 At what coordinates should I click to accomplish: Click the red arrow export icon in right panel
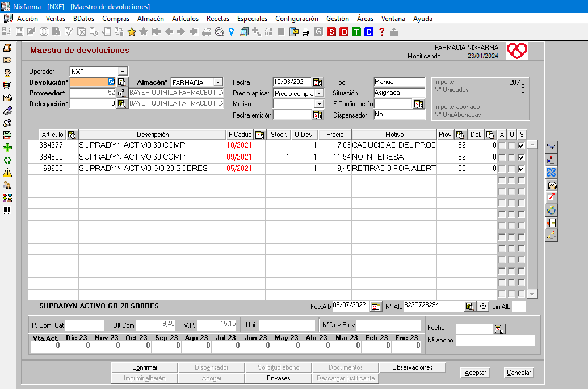(x=551, y=197)
